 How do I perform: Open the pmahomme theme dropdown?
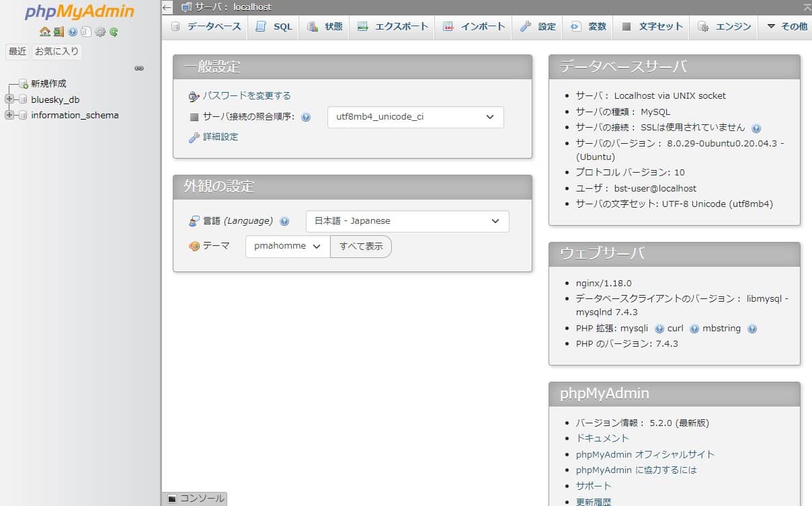(288, 246)
